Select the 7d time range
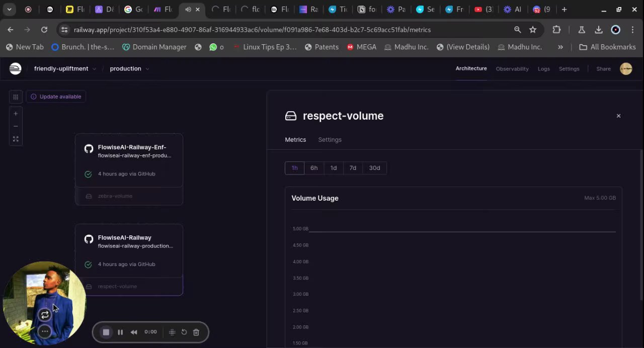Screen dimensions: 644x348 tap(353, 168)
